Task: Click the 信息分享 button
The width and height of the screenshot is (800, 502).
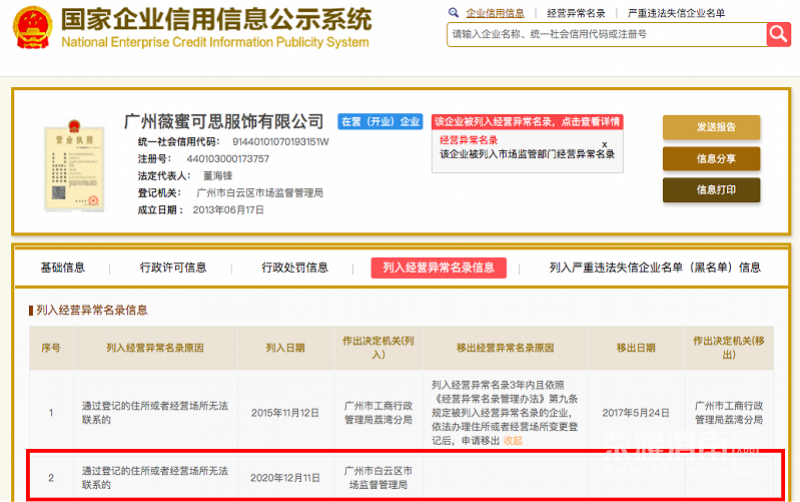Action: (711, 159)
